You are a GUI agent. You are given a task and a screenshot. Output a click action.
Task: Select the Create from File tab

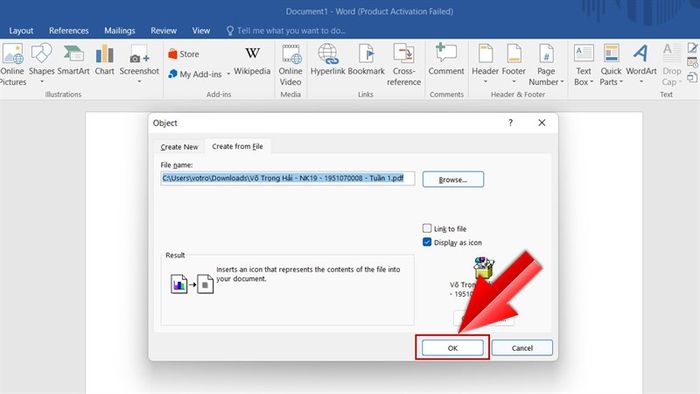coord(238,146)
